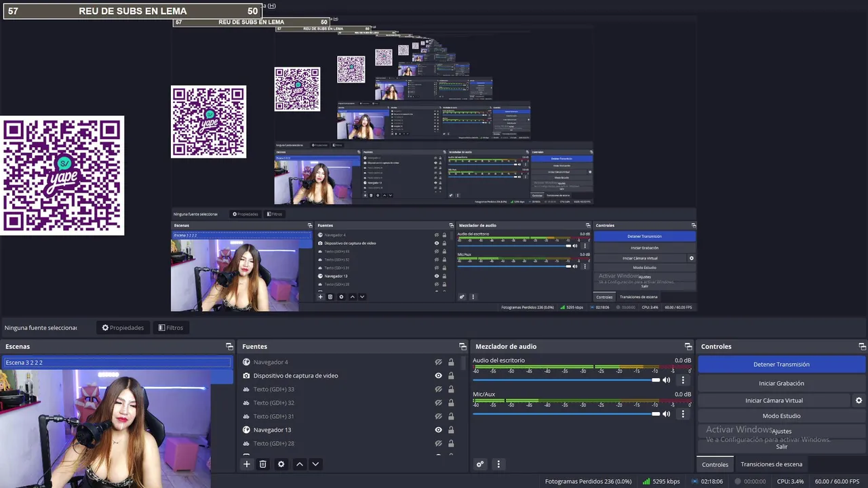Select scene Escena 3 2 2 2
This screenshot has height=488, width=868.
(x=117, y=363)
